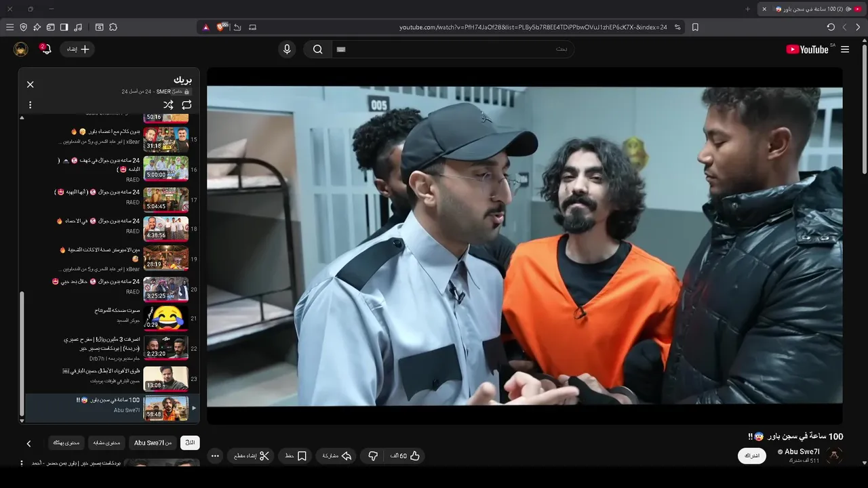Open the YouTube guide hamburger menu

coord(845,49)
